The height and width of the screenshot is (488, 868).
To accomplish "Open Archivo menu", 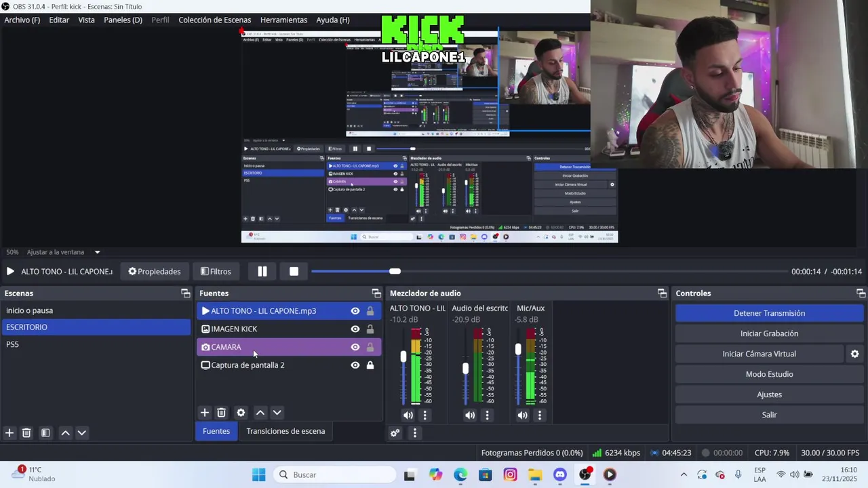I will click(22, 20).
